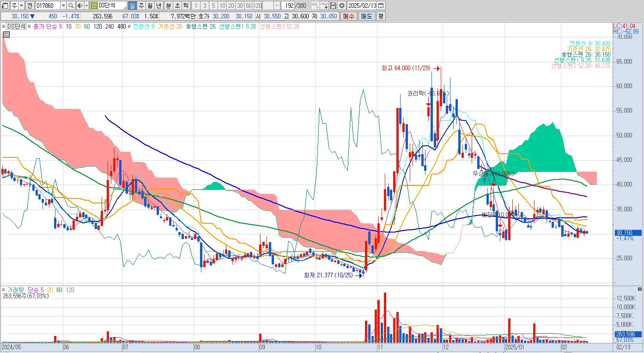The image size is (644, 353).
Task: Click the green 신 badge icon
Action: pos(94,6)
